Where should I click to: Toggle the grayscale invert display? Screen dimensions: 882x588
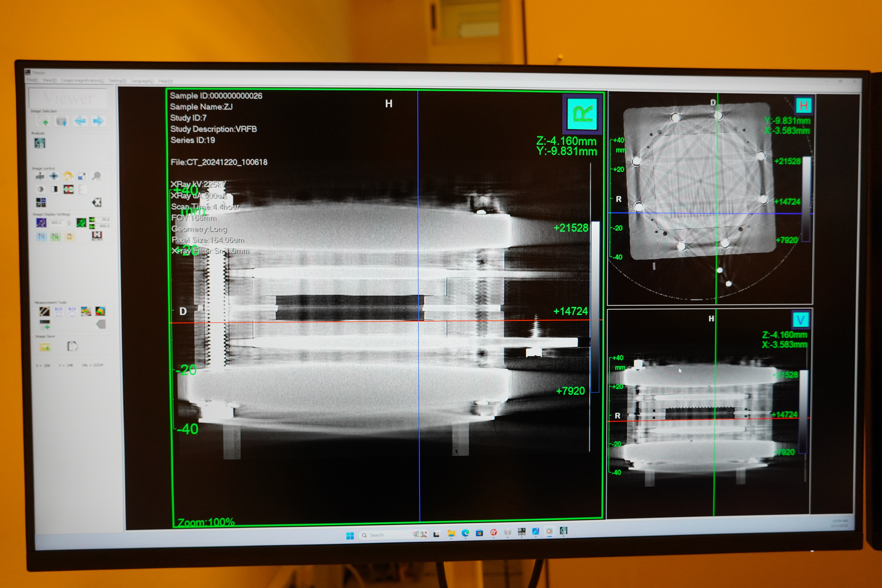click(54, 189)
